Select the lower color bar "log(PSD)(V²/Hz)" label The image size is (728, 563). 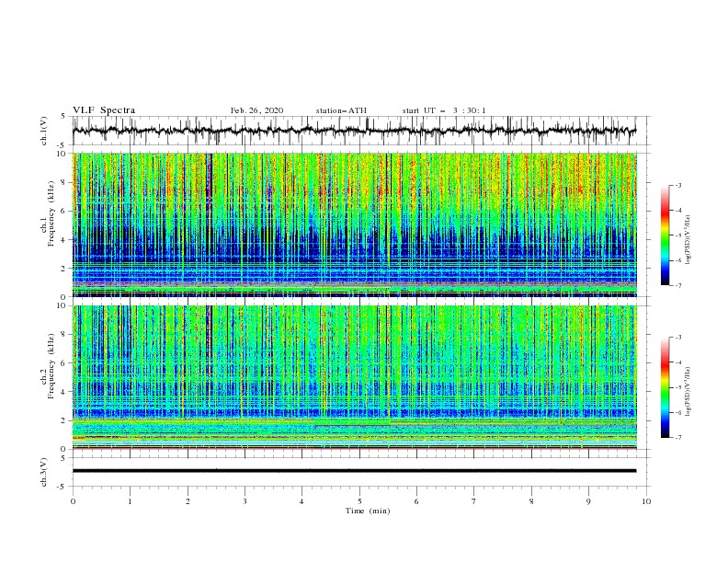click(x=688, y=392)
